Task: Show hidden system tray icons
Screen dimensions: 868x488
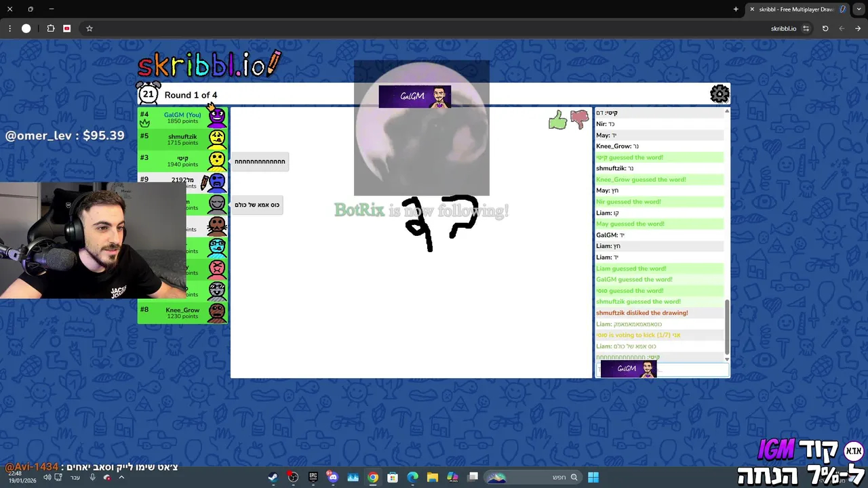Action: point(121,477)
